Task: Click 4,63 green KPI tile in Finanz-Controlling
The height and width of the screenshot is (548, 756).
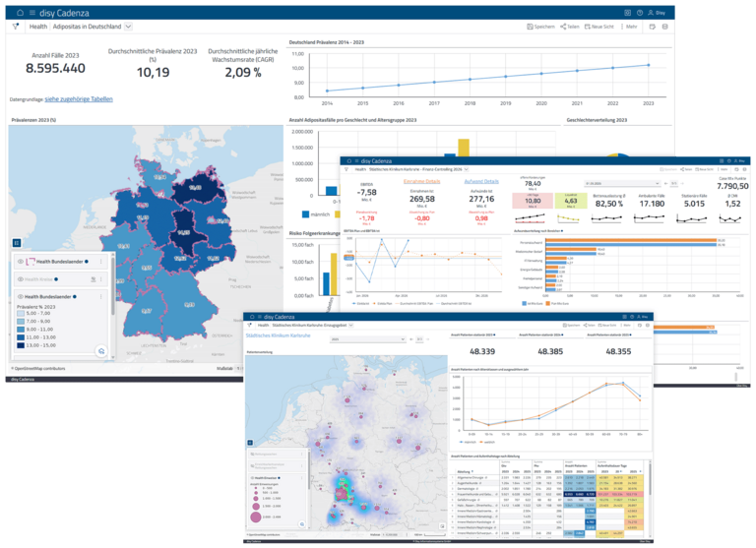Action: pos(571,201)
